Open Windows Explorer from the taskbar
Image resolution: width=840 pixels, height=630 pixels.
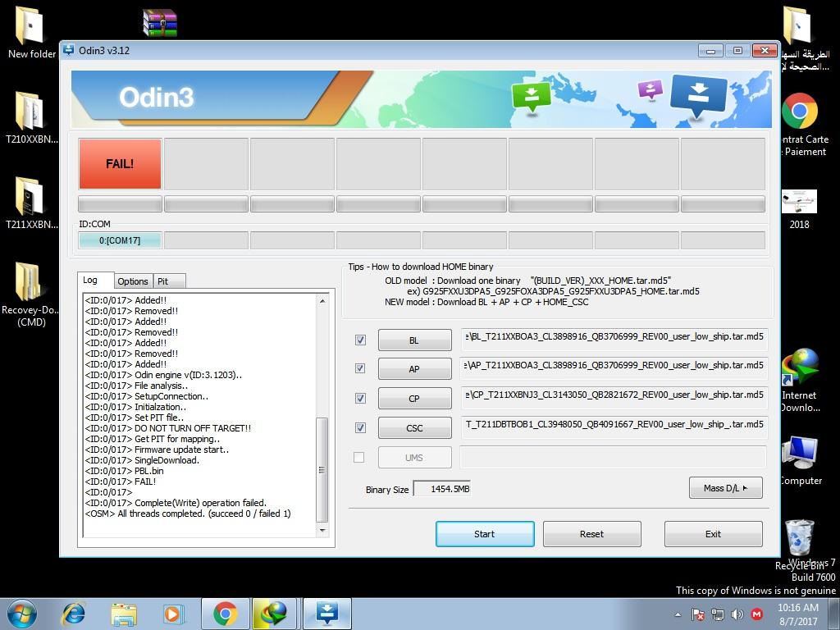tap(124, 614)
